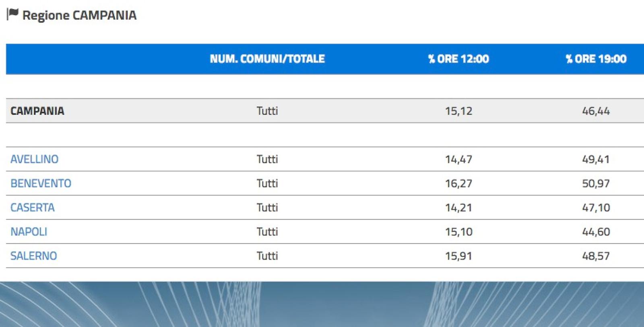The width and height of the screenshot is (644, 327).
Task: Click the NUM. COMUNI/TOTALE column header
Action: 267,59
